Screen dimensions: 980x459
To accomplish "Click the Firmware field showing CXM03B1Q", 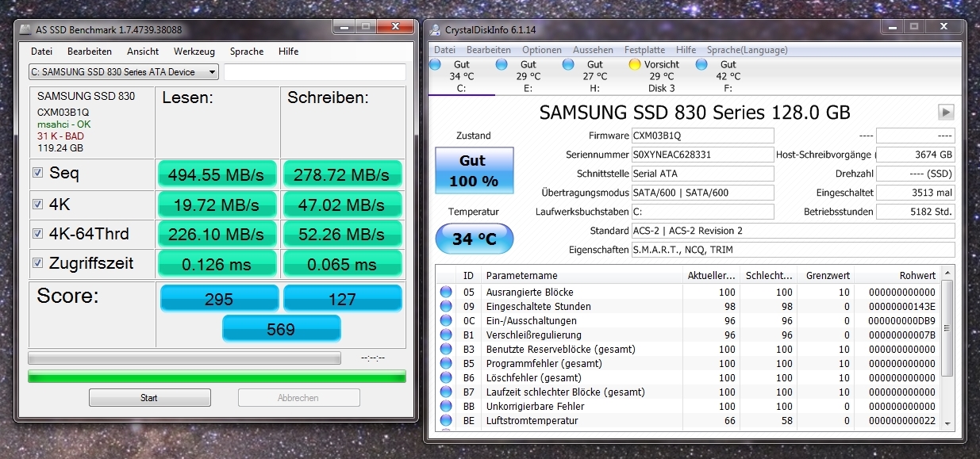I will 702,136.
